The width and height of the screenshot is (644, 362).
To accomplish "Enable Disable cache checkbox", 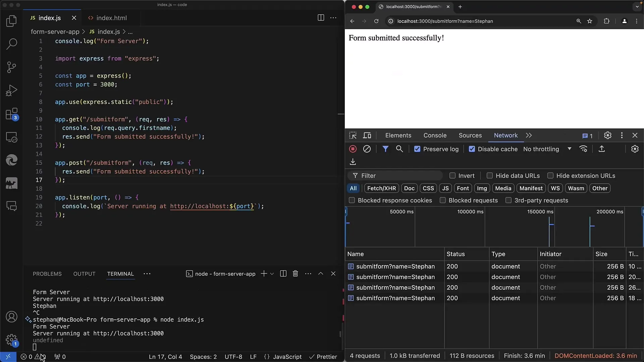I will [x=472, y=149].
